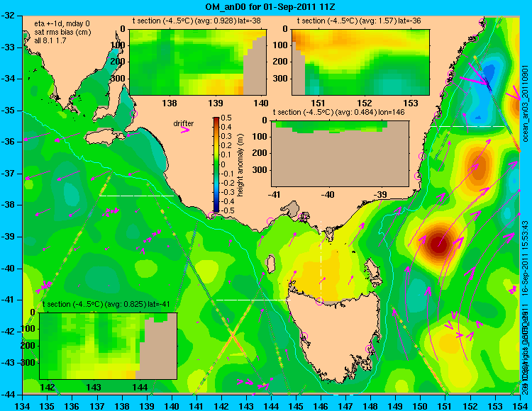Click the dark red warm eddy near 151E 39S
This screenshot has width=532, height=411.
(x=438, y=244)
